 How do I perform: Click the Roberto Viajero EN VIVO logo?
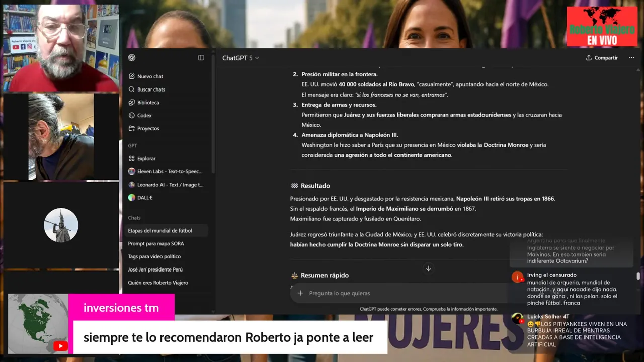[602, 26]
